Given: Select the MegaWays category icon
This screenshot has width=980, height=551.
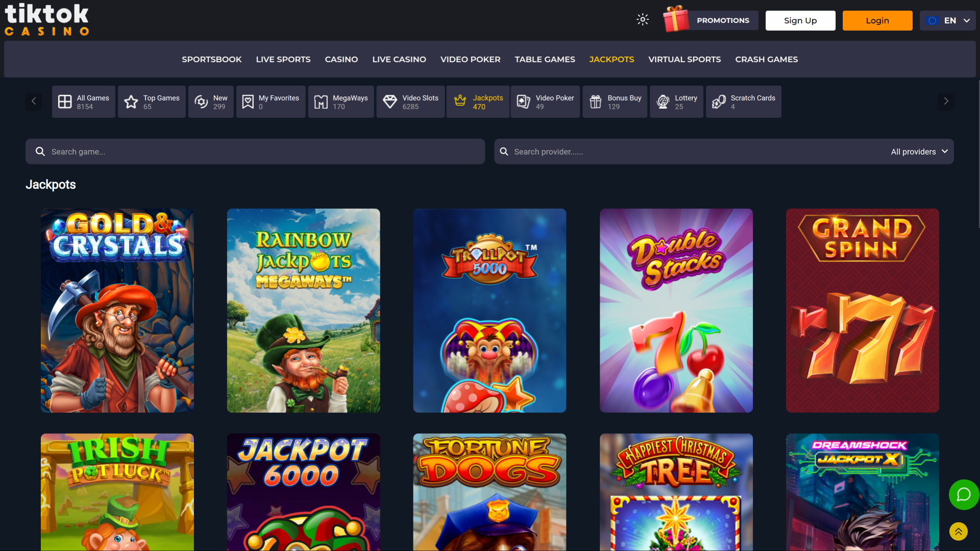Looking at the screenshot, I should point(321,102).
